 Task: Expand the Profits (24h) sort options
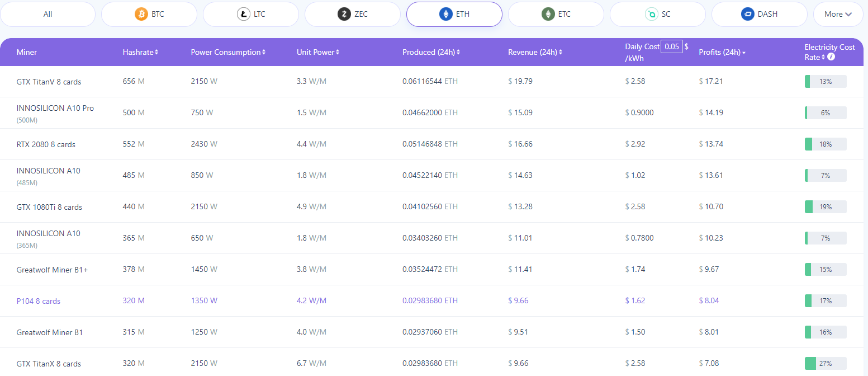[x=744, y=52]
